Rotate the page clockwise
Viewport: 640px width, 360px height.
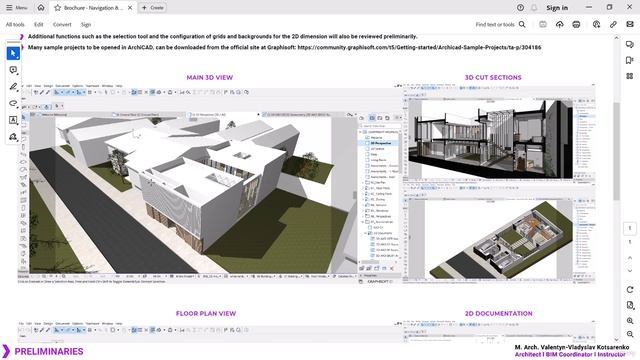(x=630, y=289)
